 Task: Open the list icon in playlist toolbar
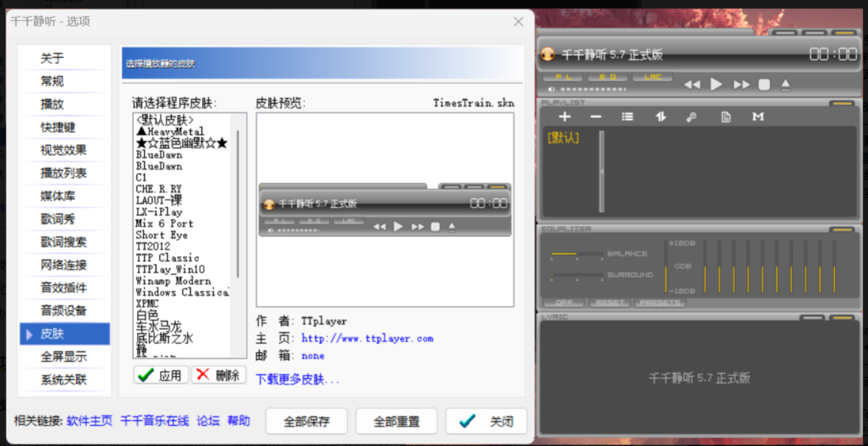[x=627, y=116]
